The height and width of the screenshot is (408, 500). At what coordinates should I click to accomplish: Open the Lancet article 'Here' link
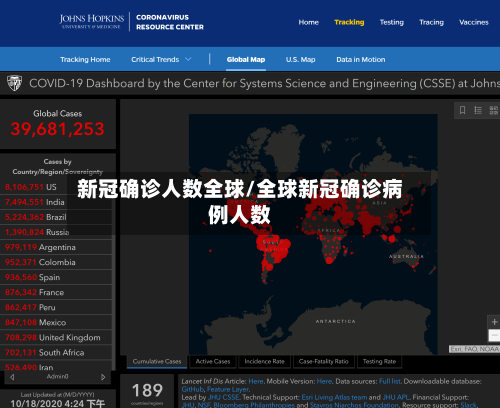point(256,381)
